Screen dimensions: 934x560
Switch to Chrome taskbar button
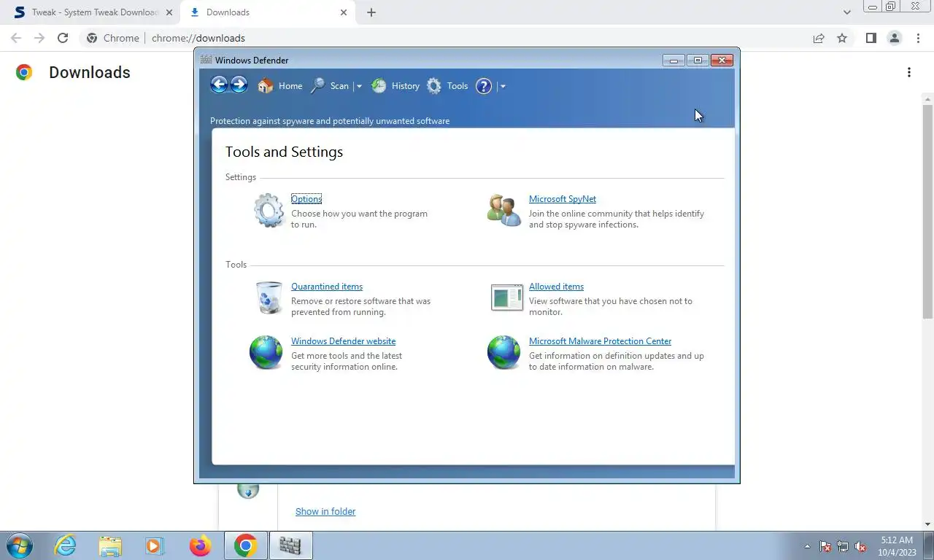pos(245,545)
